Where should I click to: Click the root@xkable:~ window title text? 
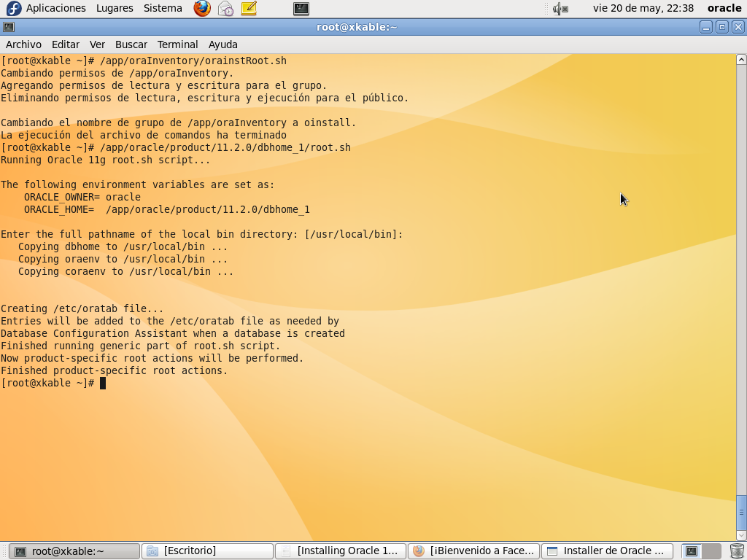357,27
